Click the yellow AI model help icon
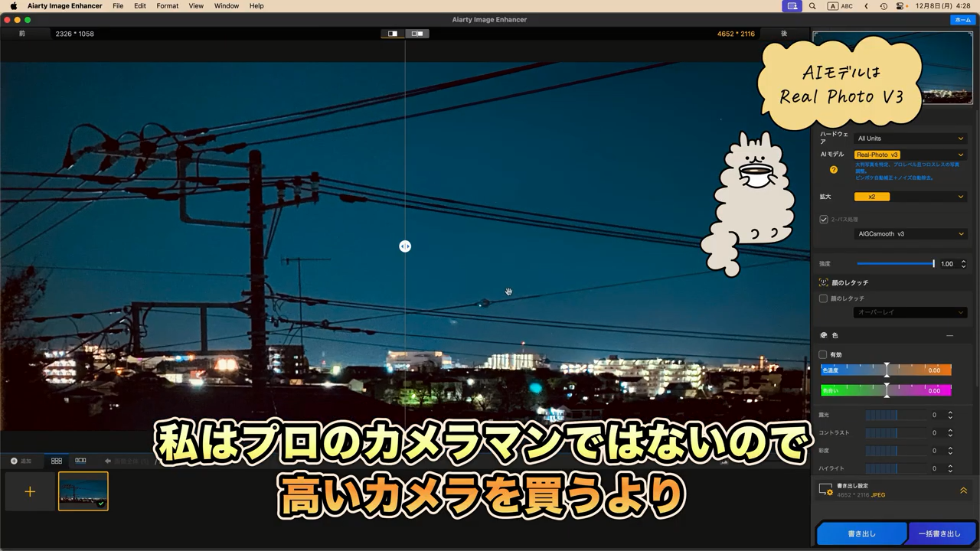Viewport: 980px width, 551px height. [834, 170]
